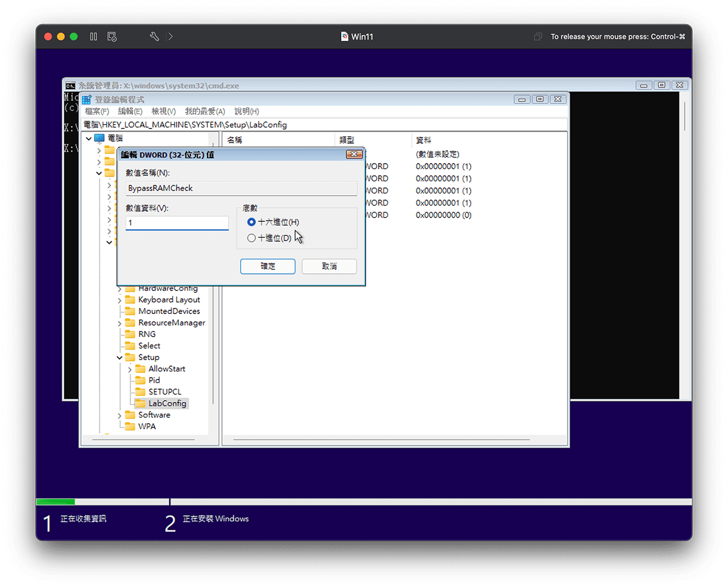Click inside the 數值資料(V) value field
Viewport: 728px width, 588px height.
pos(176,222)
